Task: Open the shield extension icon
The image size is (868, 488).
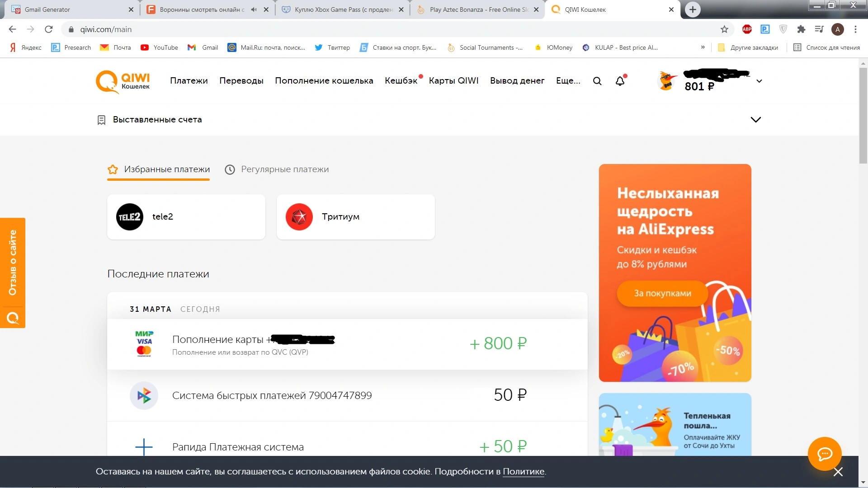Action: click(783, 29)
